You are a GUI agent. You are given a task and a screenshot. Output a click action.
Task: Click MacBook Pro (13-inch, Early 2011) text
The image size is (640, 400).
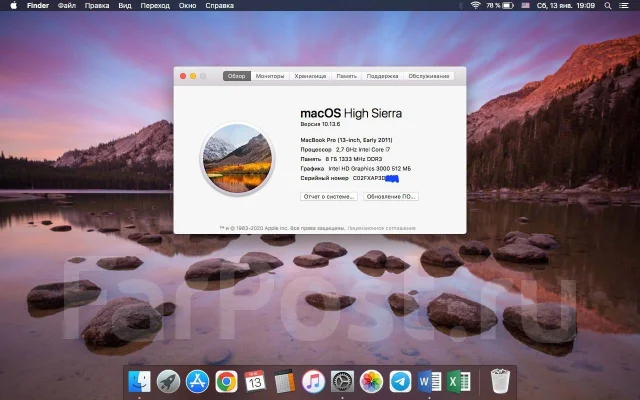(347, 140)
